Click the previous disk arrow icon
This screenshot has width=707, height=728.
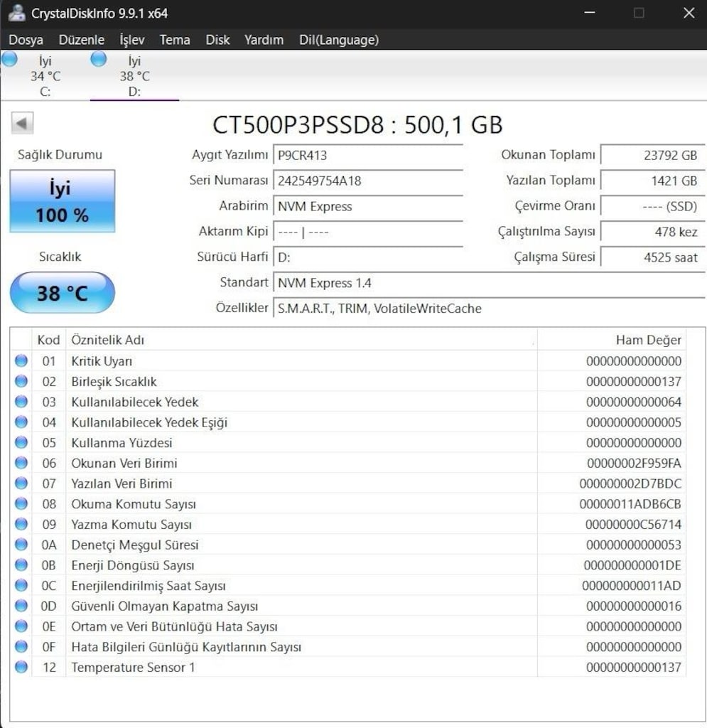(22, 123)
